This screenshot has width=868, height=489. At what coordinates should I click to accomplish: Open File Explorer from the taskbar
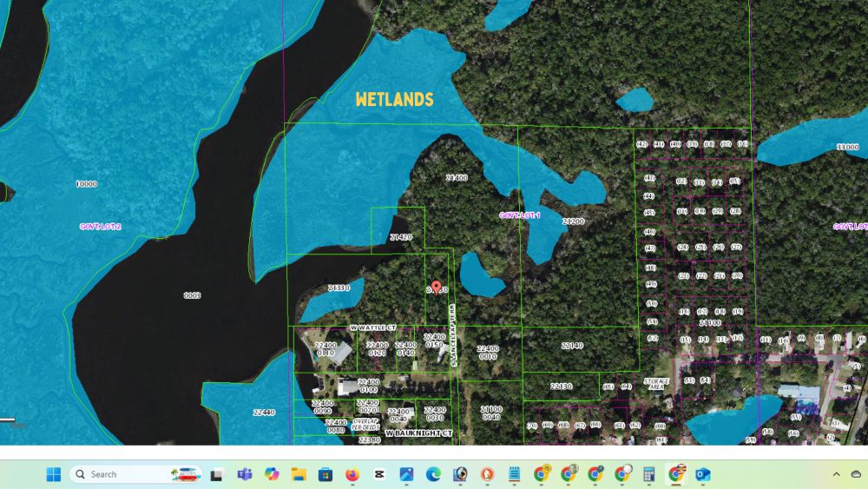pos(299,474)
